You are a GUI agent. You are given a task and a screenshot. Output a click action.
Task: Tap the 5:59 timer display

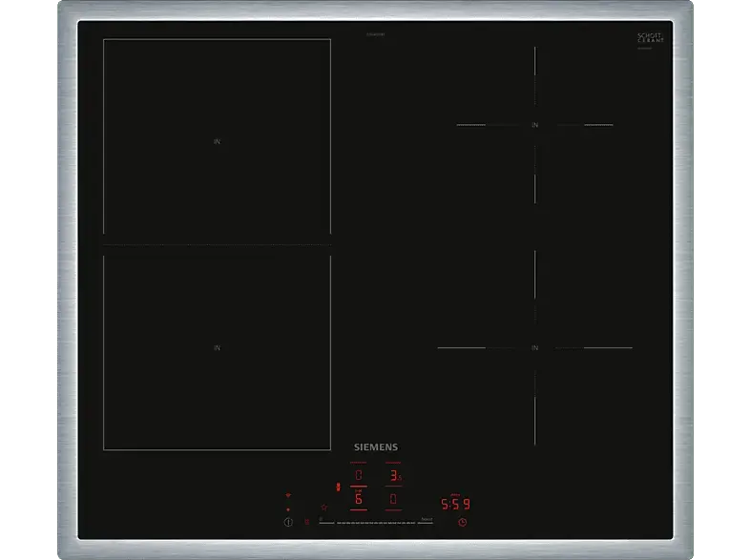pos(454,504)
